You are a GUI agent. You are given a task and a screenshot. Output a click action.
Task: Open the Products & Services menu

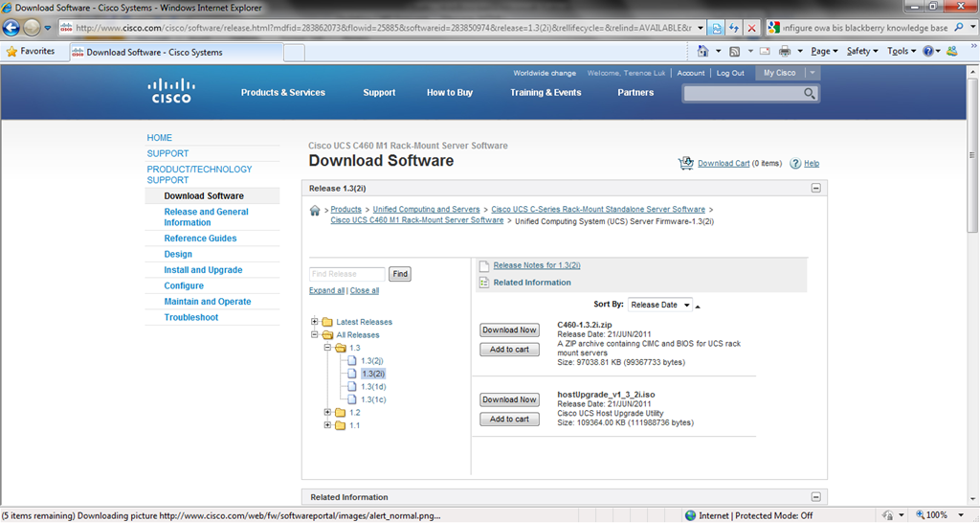[282, 93]
